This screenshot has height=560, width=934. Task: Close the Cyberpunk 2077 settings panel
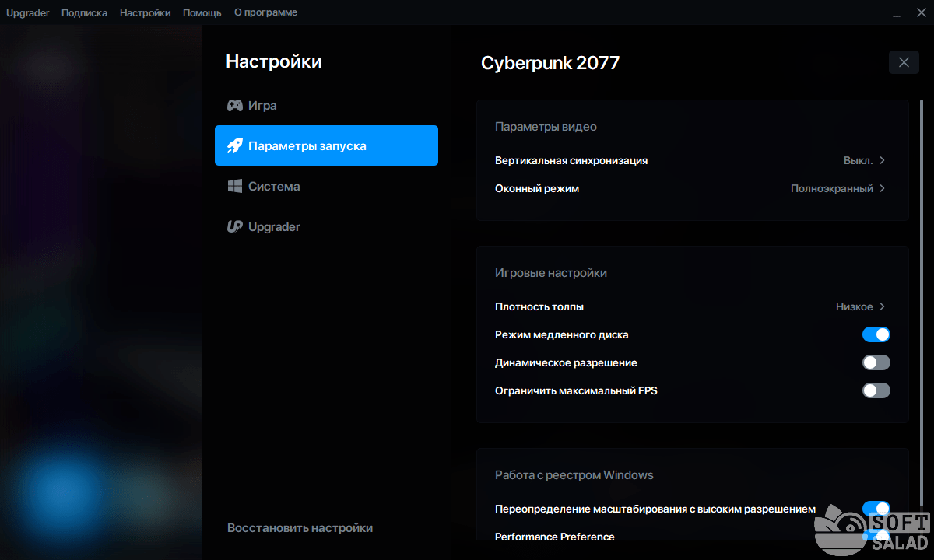(x=904, y=62)
